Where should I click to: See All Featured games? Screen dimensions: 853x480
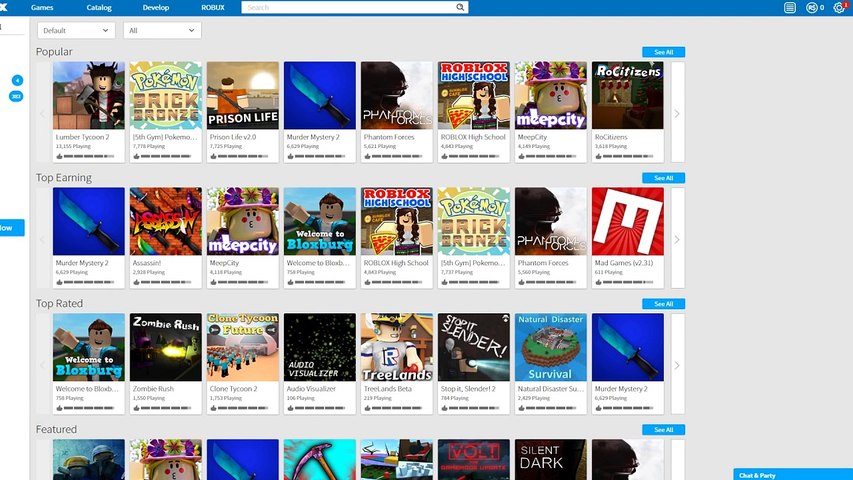point(663,430)
